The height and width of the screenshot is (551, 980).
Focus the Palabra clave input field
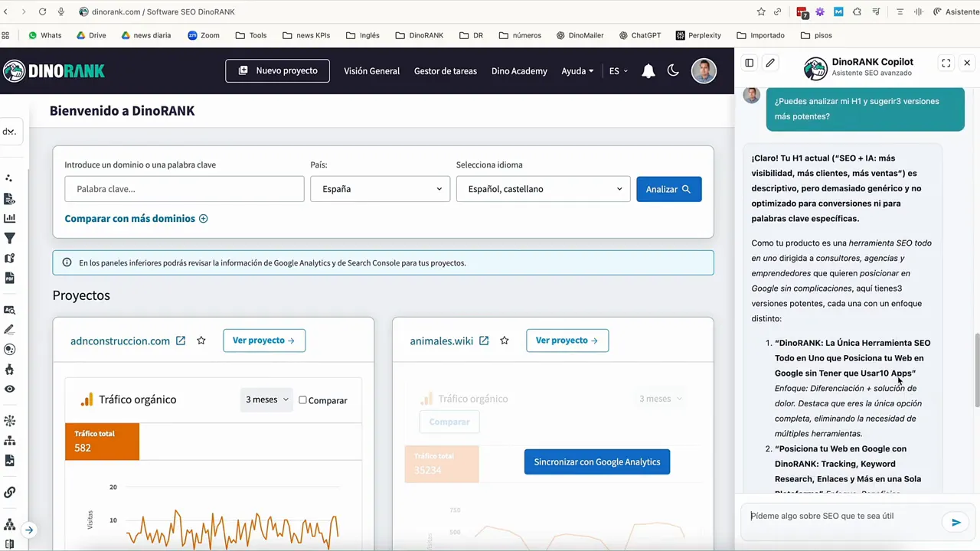[185, 189]
